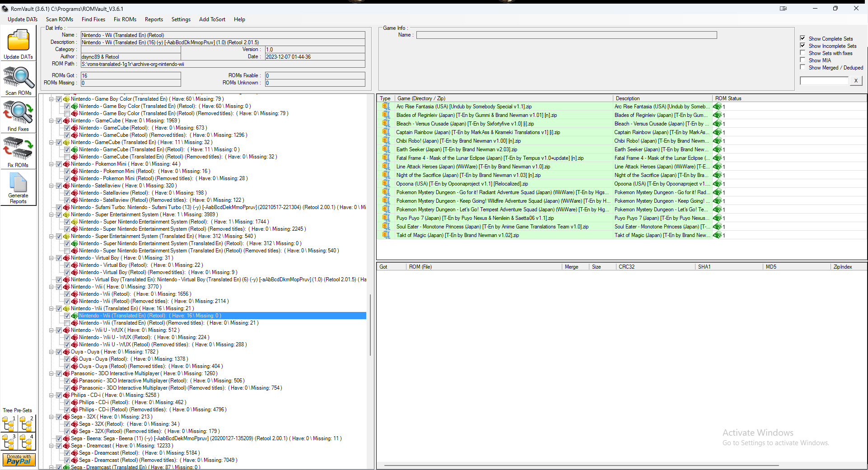The image size is (868, 470).
Task: Click green icon of selected Wii Translated Retool
Action: click(75, 316)
